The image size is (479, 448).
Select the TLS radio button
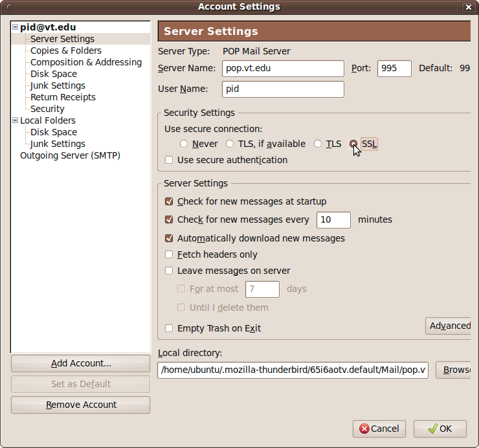tap(318, 144)
